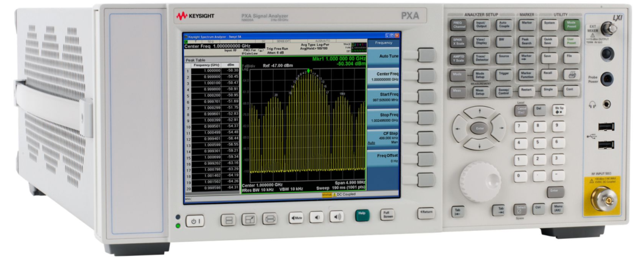Viewport: 644px width, 261px height.
Task: Click the User Preset key
Action: (x=572, y=41)
